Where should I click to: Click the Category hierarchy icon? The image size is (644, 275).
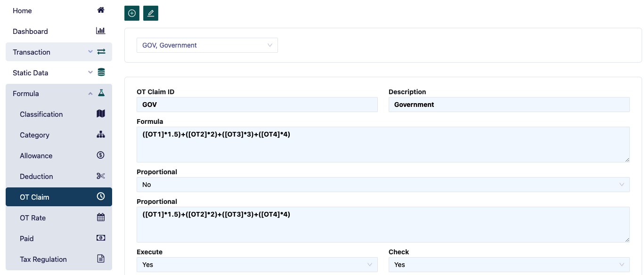(101, 134)
